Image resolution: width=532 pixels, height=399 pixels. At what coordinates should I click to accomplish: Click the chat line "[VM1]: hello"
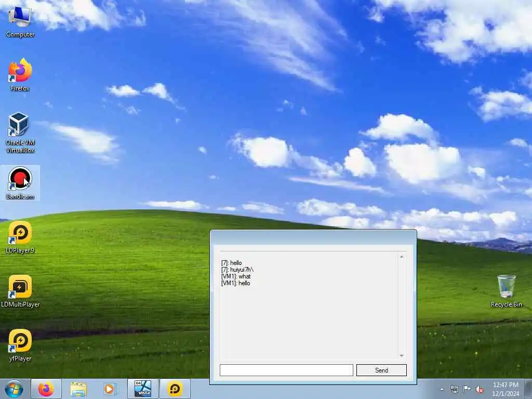235,283
